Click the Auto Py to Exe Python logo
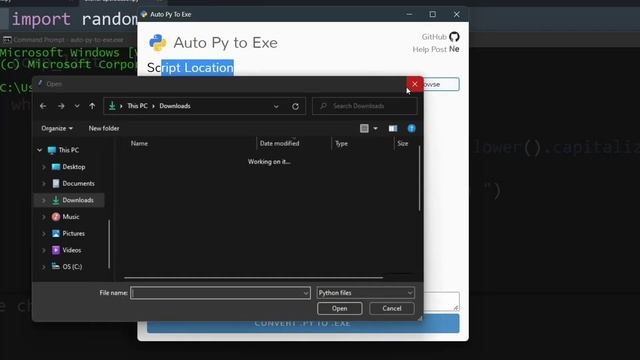This screenshot has height=360, width=640. tap(158, 42)
